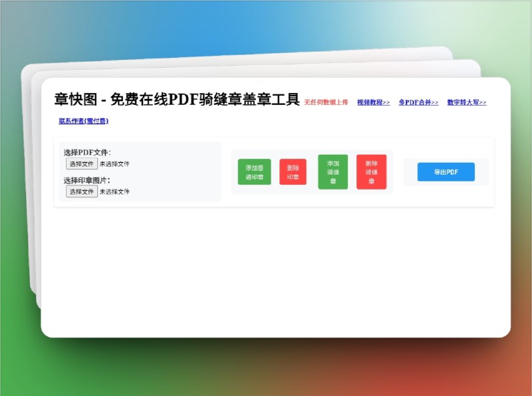Open the 数字转大写 converter link
This screenshot has height=396, width=532.
point(466,102)
